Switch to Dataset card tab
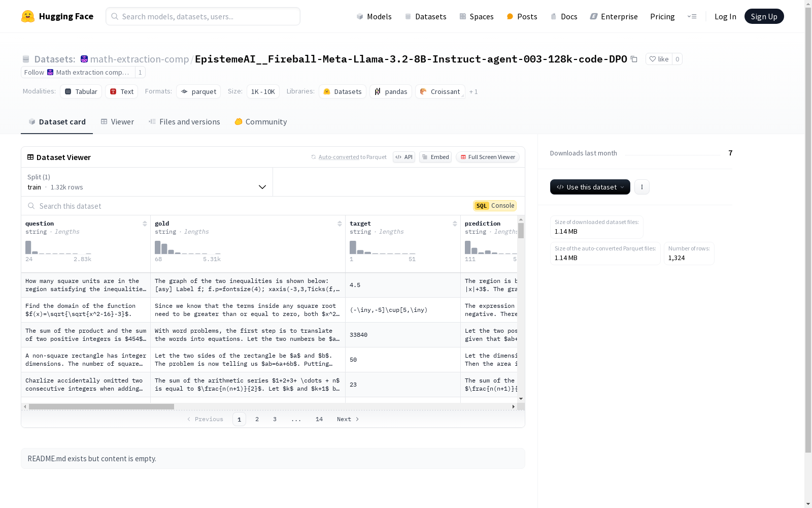Viewport: 812px width, 508px height. pos(57,122)
